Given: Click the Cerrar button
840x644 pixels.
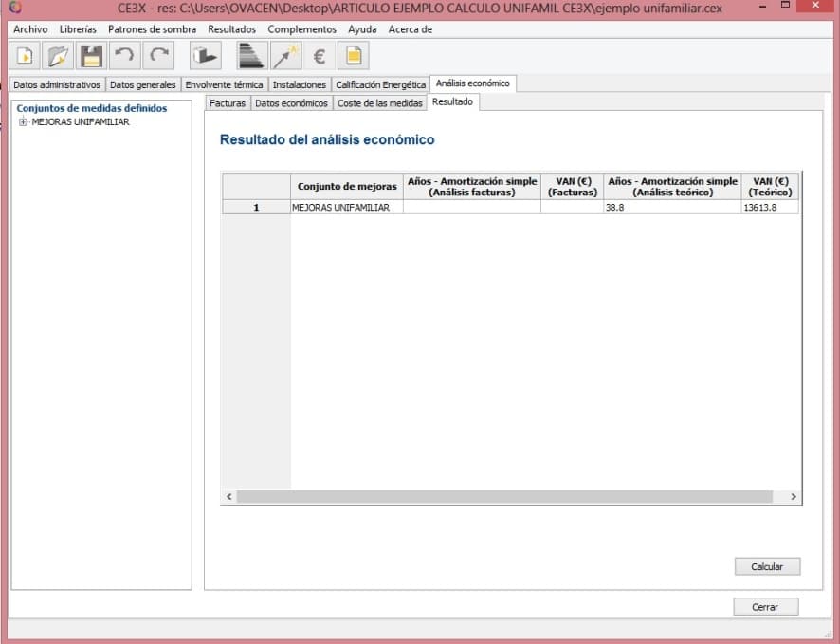Looking at the screenshot, I should (x=765, y=607).
